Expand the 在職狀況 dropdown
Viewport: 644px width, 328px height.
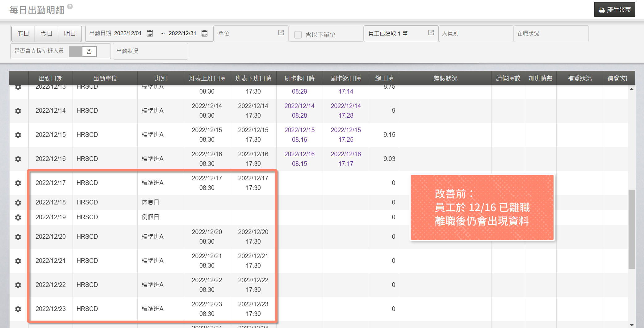pos(550,33)
